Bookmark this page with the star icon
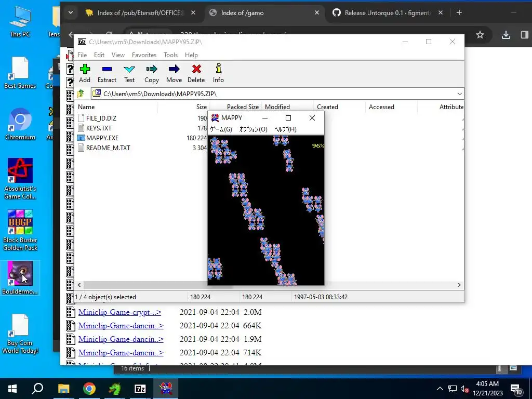 point(480,35)
